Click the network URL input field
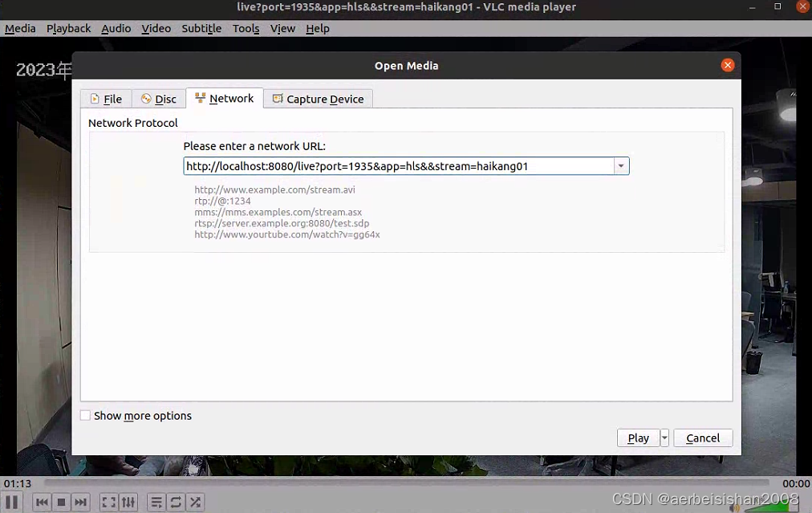 tap(398, 166)
